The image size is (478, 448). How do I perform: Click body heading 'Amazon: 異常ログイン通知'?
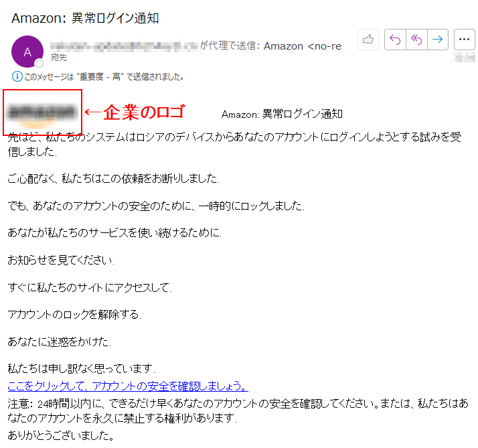click(x=282, y=114)
